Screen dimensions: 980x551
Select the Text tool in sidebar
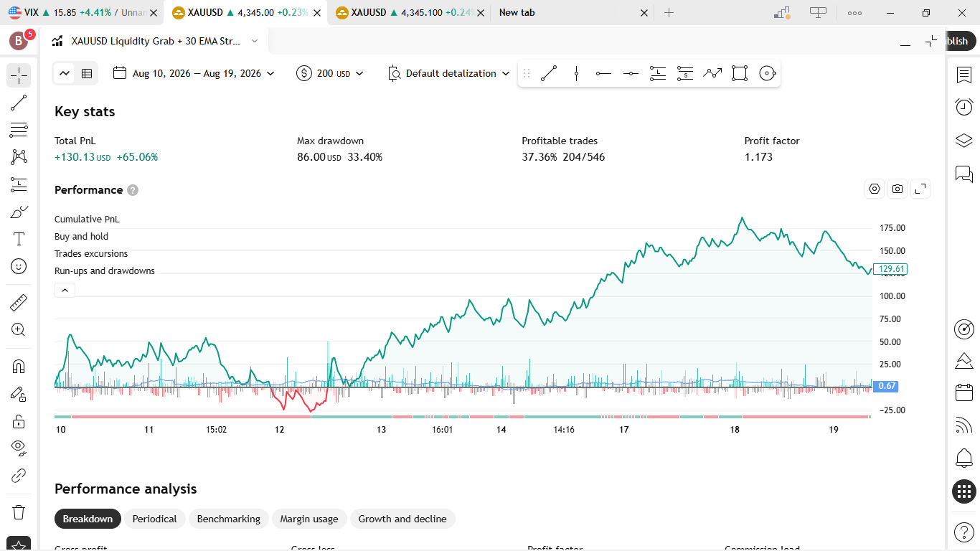[19, 239]
